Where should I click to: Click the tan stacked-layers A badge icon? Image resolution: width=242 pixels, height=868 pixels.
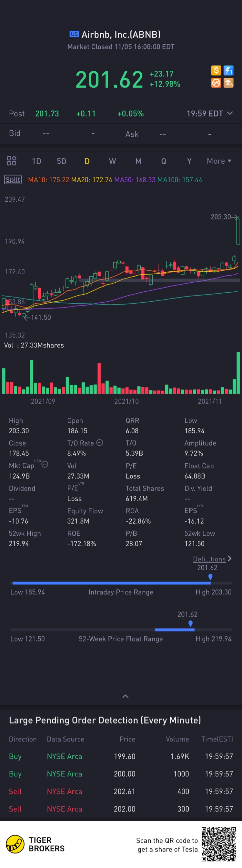tap(228, 83)
